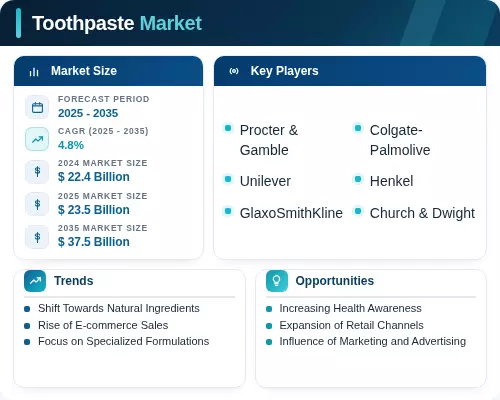Viewport: 500px width, 400px height.
Task: Click the trending arrow icon next to CAGR
Action: pyautogui.click(x=37, y=139)
